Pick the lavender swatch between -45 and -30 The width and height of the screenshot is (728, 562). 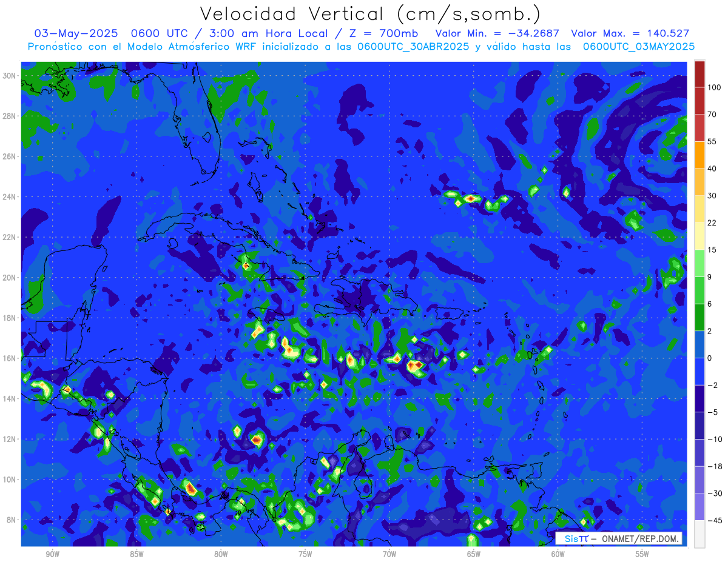point(699,506)
